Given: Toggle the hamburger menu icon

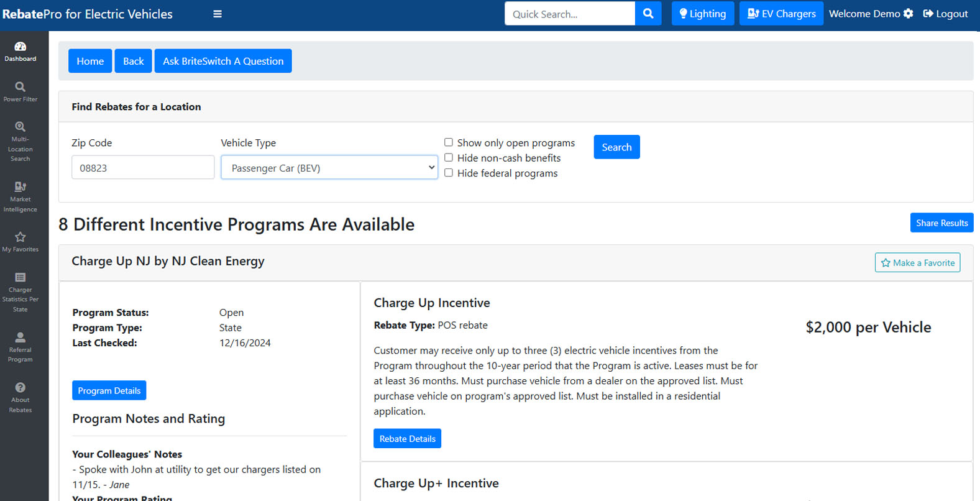Looking at the screenshot, I should [218, 14].
